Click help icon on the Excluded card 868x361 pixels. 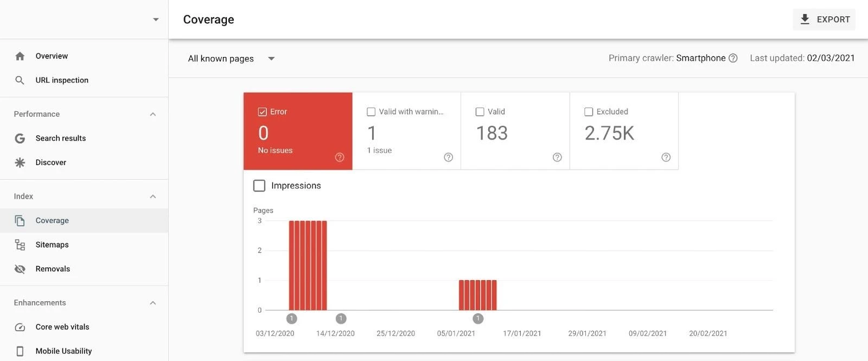pyautogui.click(x=666, y=157)
